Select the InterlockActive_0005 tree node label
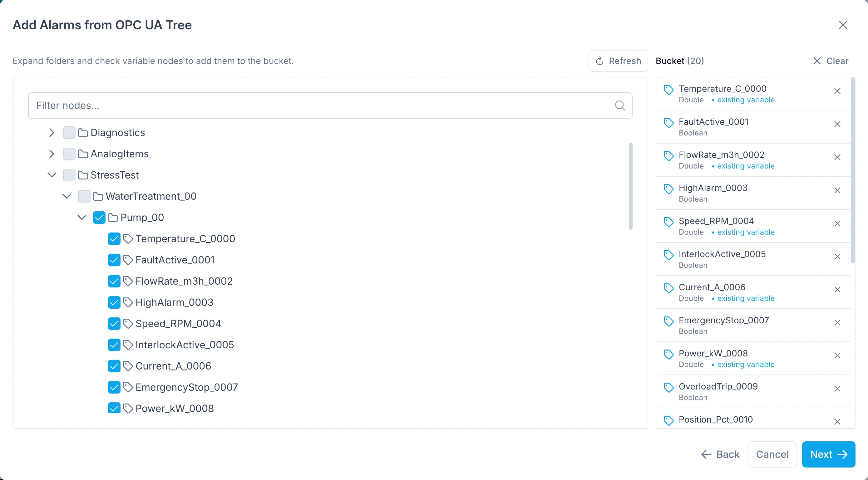This screenshot has width=868, height=480. [185, 345]
